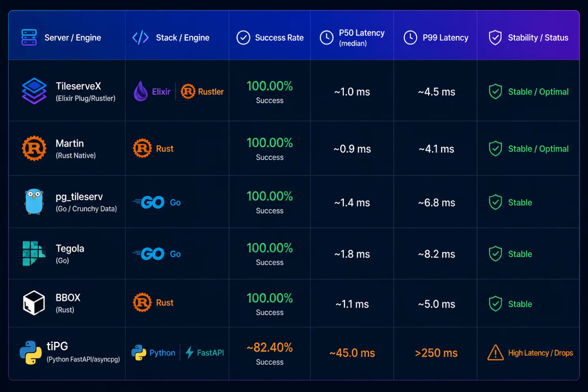588x392 pixels.
Task: Select the '~0.9 ms' P50 latency value
Action: tap(352, 149)
